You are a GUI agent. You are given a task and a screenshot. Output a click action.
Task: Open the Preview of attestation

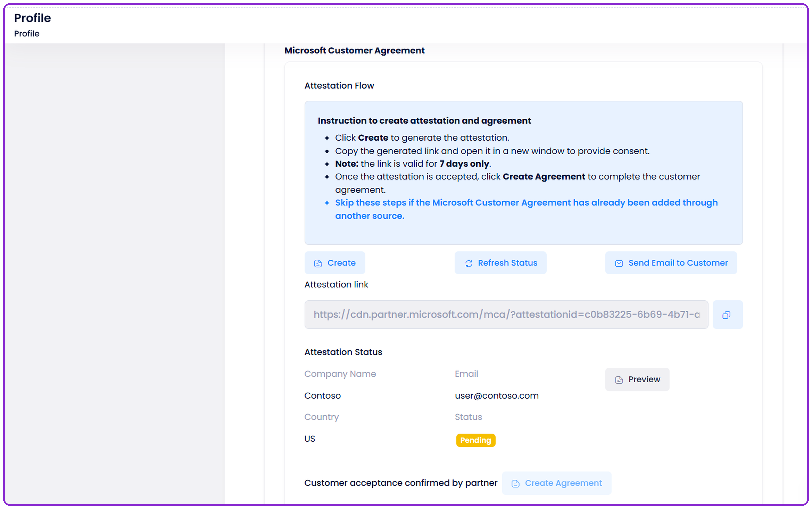pos(637,379)
